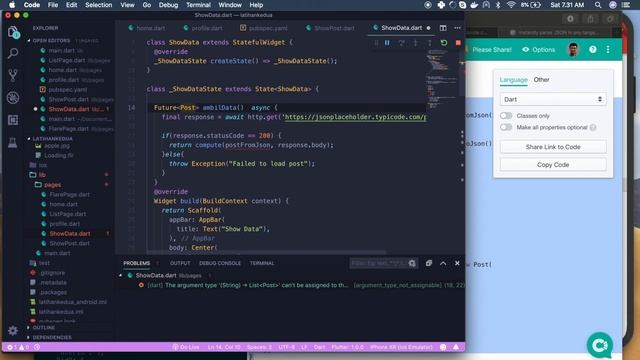Open the TERMINAL panel tab
Screen dimensions: 640x360
coord(262,263)
